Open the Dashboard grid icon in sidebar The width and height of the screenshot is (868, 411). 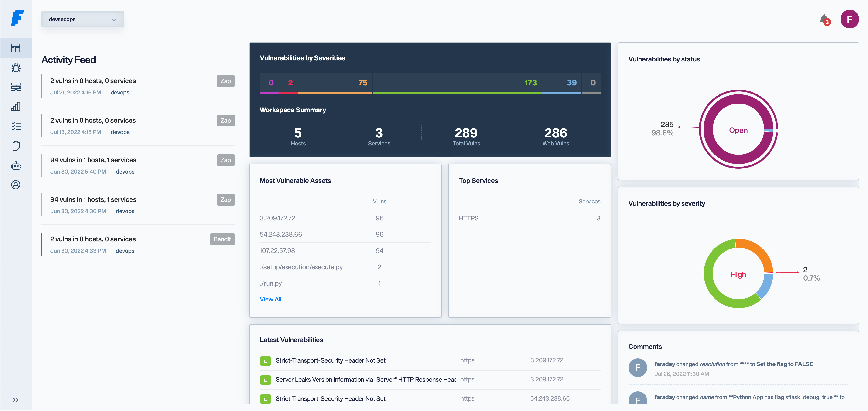coord(16,48)
